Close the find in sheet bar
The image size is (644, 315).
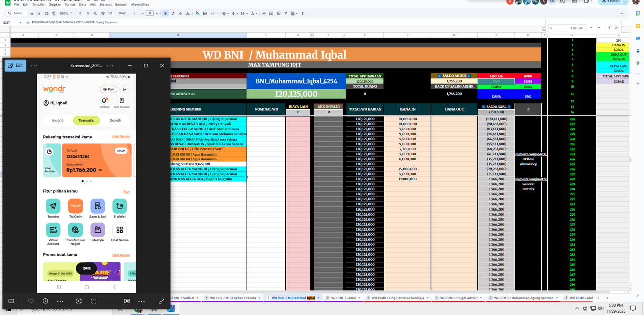tap(616, 28)
